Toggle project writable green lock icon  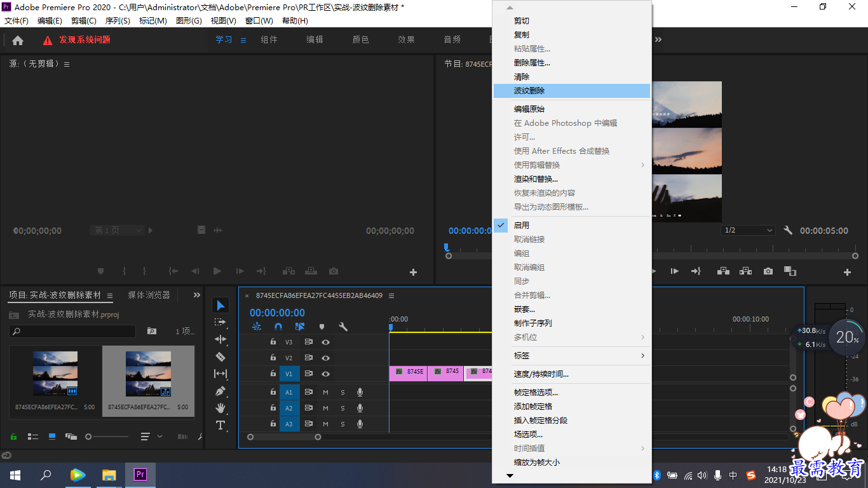click(x=13, y=437)
